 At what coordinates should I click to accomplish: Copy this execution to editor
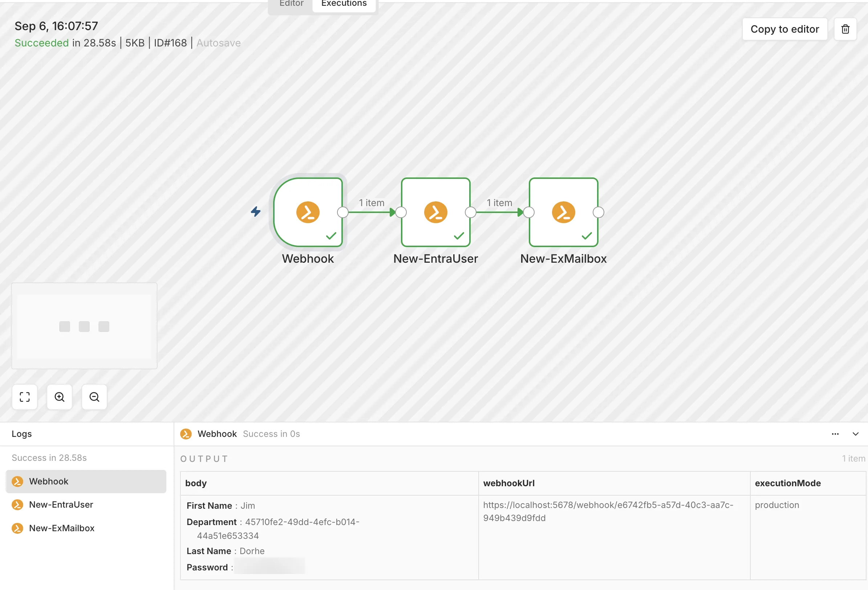tap(785, 29)
